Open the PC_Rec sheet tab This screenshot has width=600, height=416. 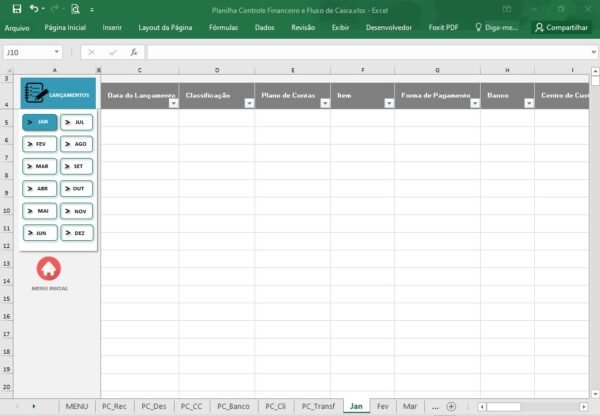tap(114, 406)
